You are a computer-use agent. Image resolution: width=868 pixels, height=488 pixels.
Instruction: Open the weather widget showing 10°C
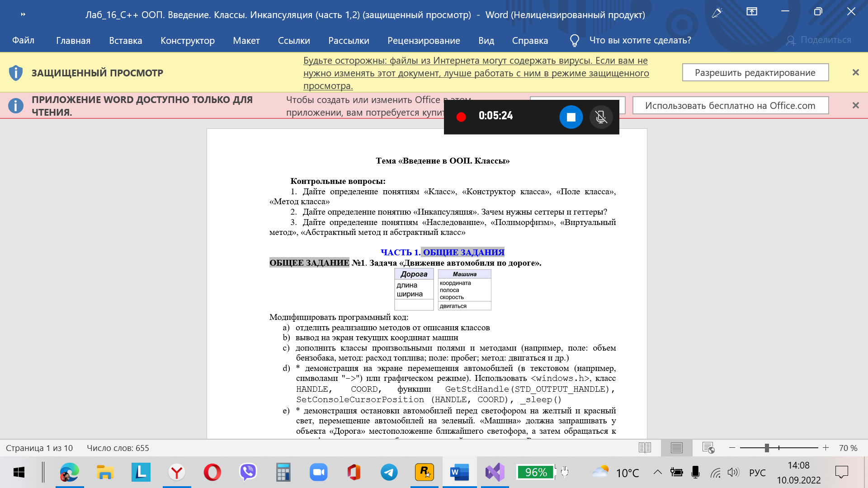click(x=615, y=473)
